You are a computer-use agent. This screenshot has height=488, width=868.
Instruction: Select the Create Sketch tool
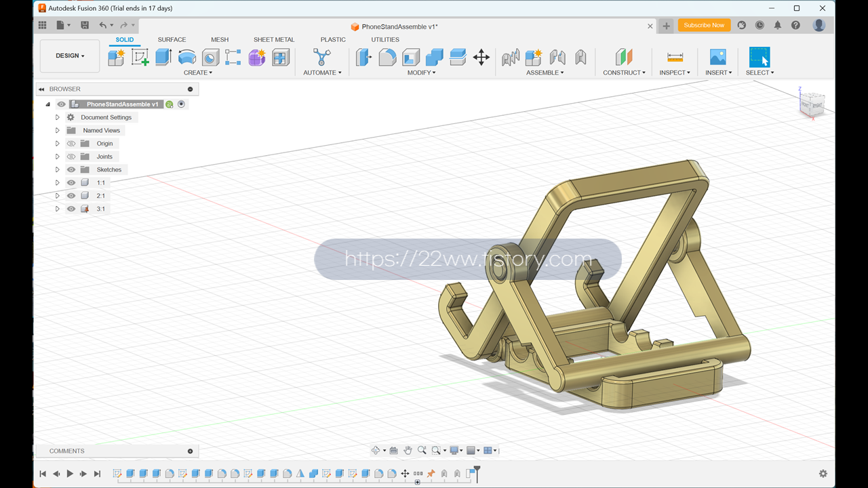(x=140, y=58)
